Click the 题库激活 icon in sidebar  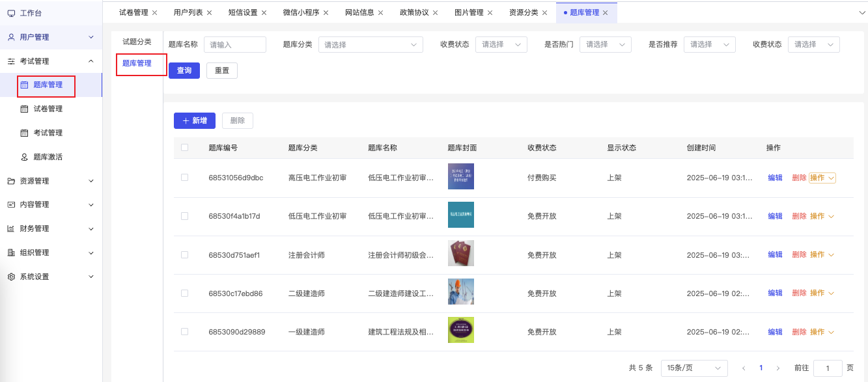[25, 157]
